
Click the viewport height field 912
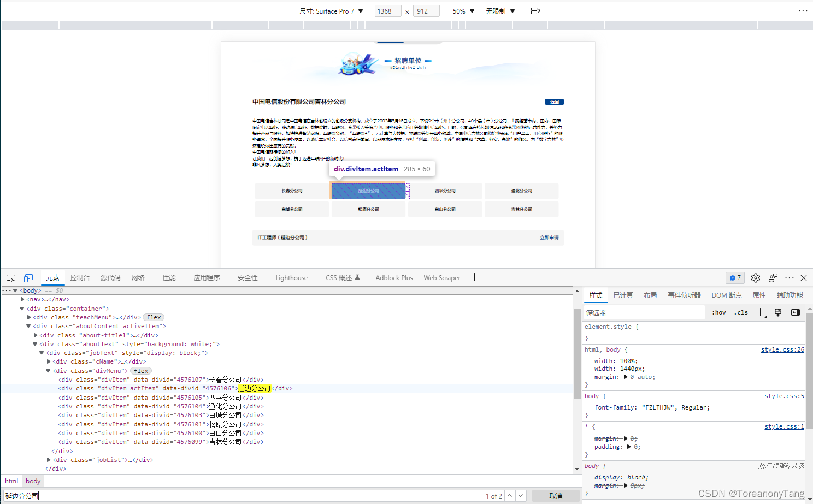[426, 11]
